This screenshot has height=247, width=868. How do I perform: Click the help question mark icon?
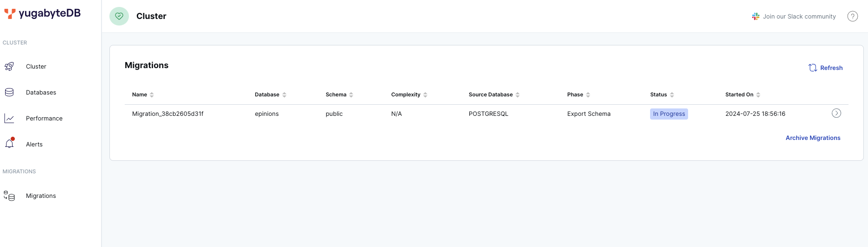852,16
